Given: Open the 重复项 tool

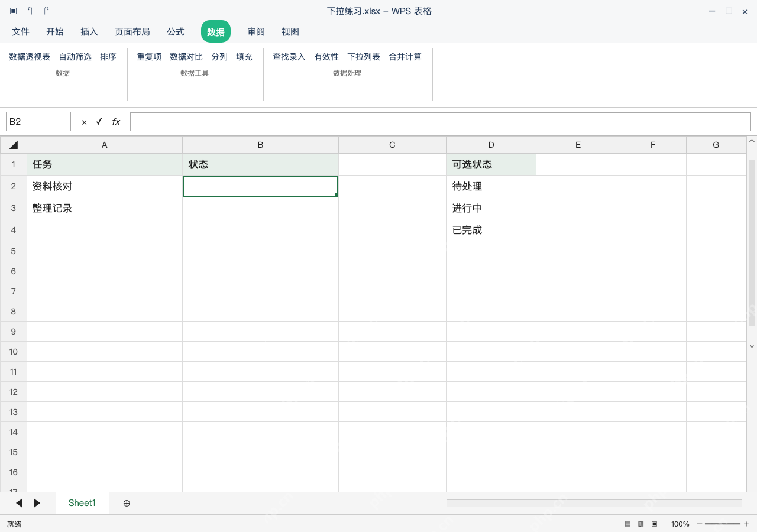Looking at the screenshot, I should (149, 57).
